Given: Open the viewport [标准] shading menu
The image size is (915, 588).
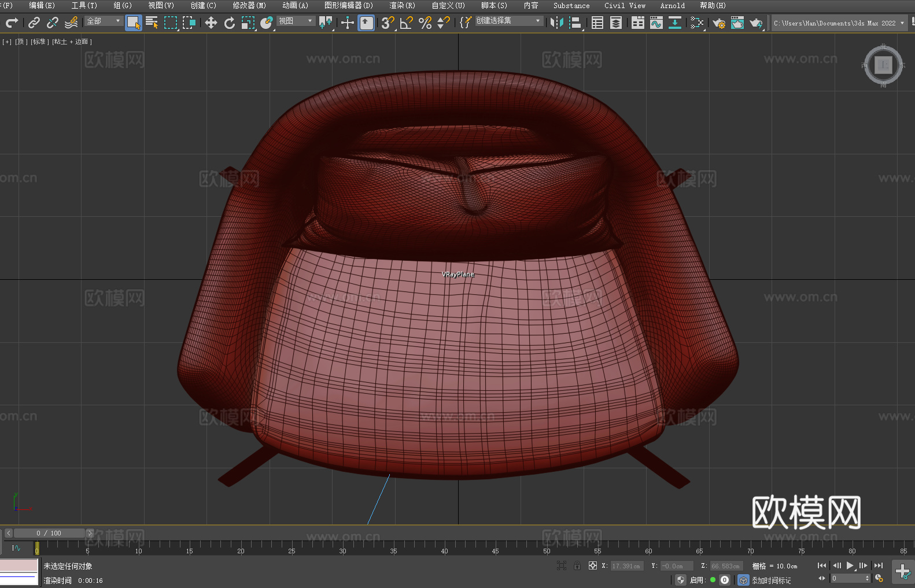Looking at the screenshot, I should click(40, 42).
